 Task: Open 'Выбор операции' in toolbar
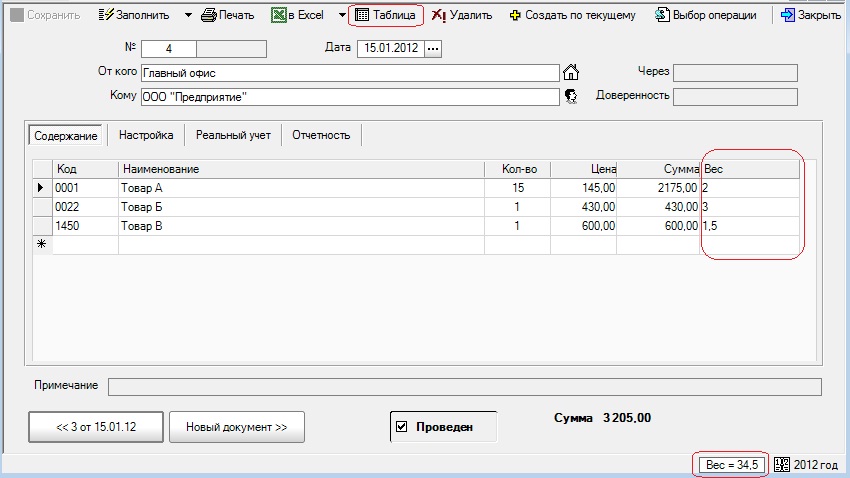click(705, 16)
